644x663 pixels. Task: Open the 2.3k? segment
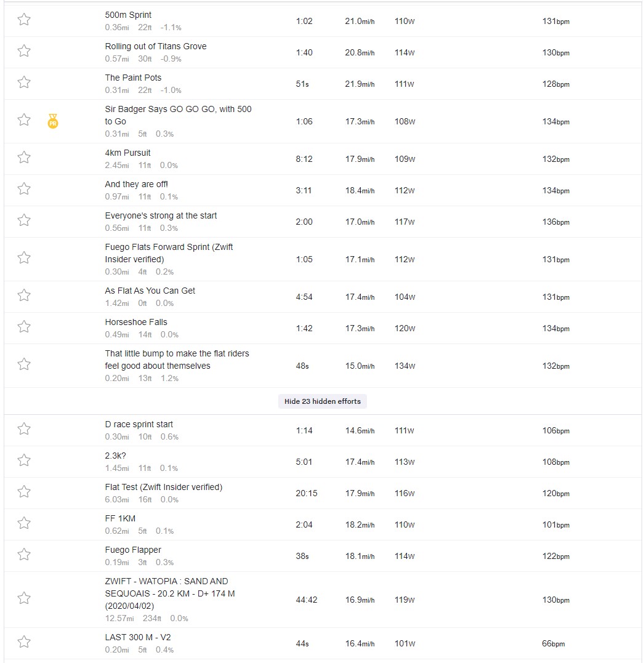tap(115, 456)
